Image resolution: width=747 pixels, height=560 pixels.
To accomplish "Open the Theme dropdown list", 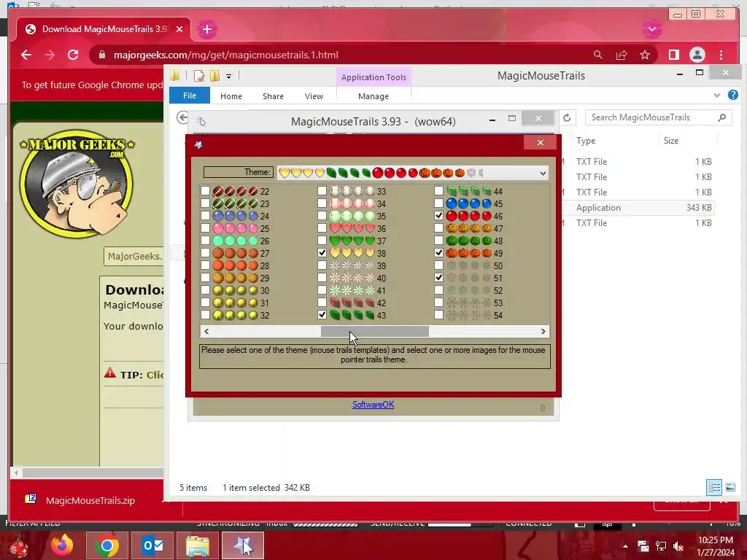I will click(543, 173).
